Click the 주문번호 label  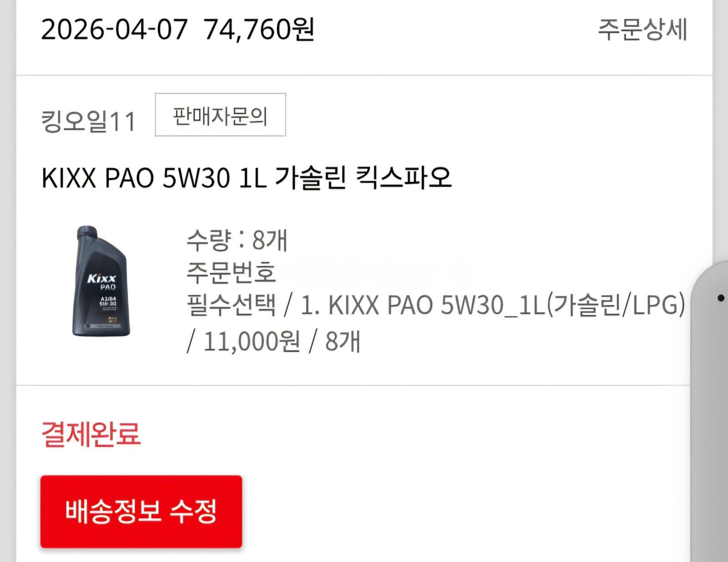click(x=231, y=271)
